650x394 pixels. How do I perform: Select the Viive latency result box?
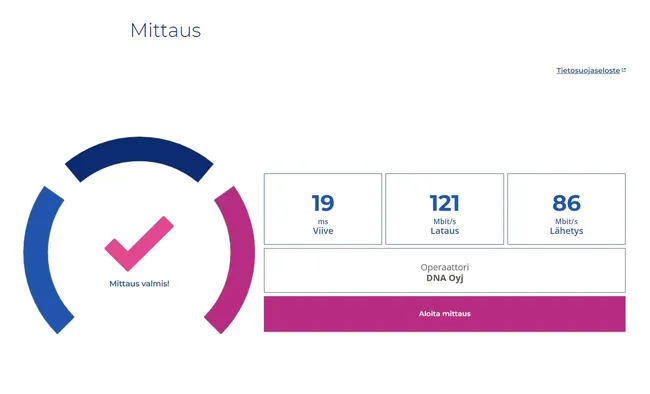[x=323, y=209]
